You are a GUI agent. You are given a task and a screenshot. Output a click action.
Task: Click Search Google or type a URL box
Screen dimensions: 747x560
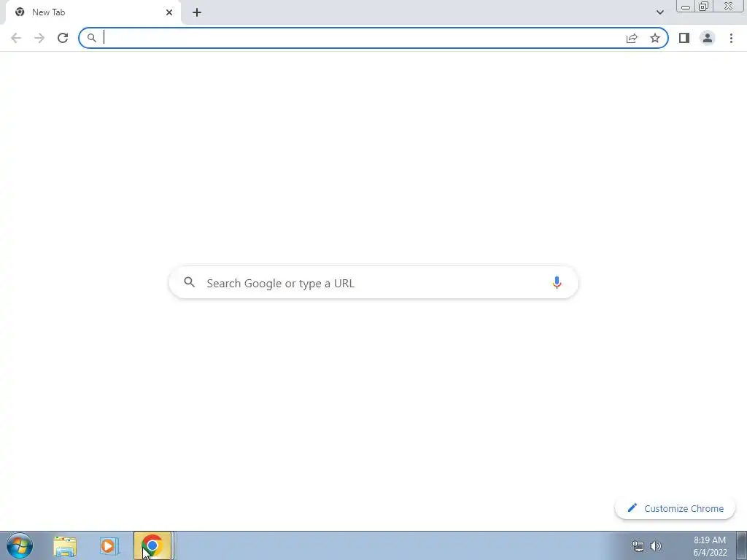click(x=373, y=283)
